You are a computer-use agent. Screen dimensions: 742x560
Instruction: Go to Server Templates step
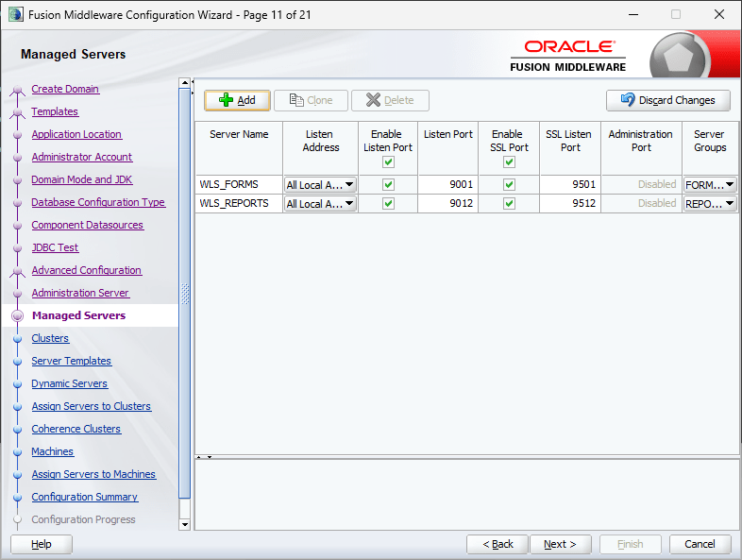72,361
